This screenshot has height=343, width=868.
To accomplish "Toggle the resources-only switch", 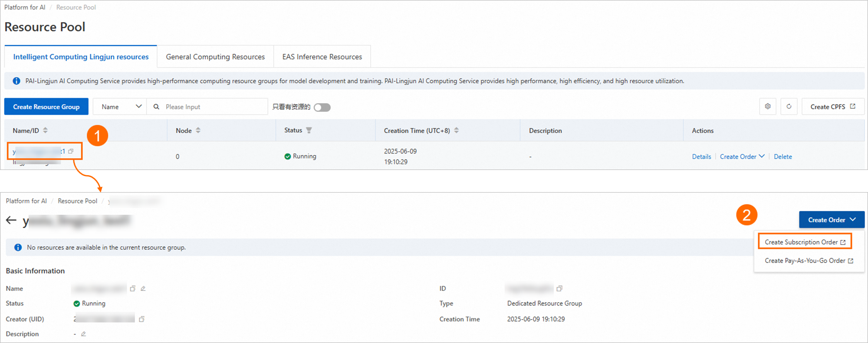I will click(x=322, y=107).
